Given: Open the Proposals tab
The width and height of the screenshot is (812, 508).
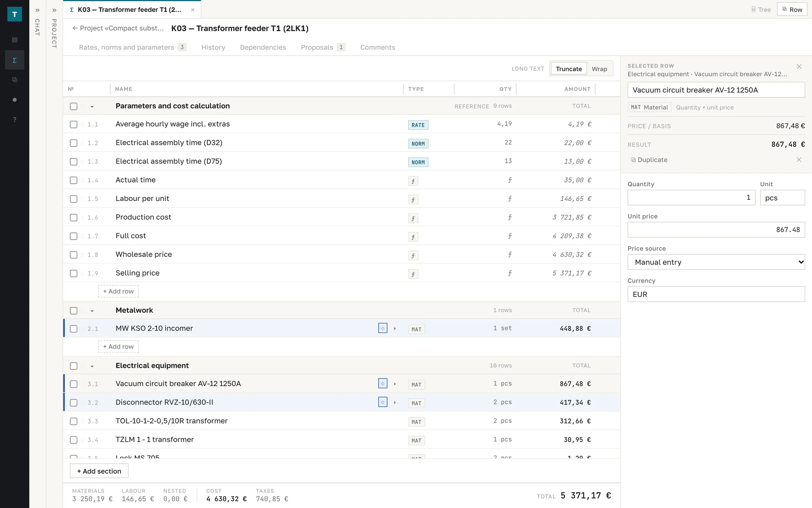Looking at the screenshot, I should click(x=323, y=47).
